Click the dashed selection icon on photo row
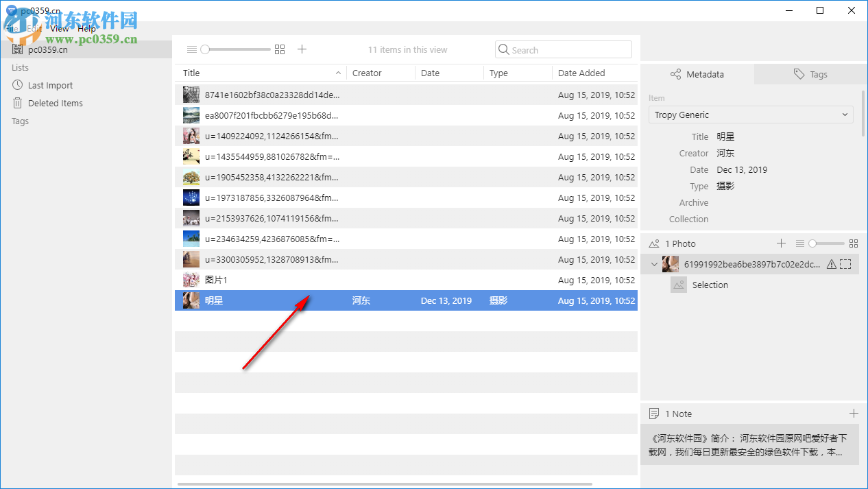This screenshot has width=868, height=489. tap(845, 264)
